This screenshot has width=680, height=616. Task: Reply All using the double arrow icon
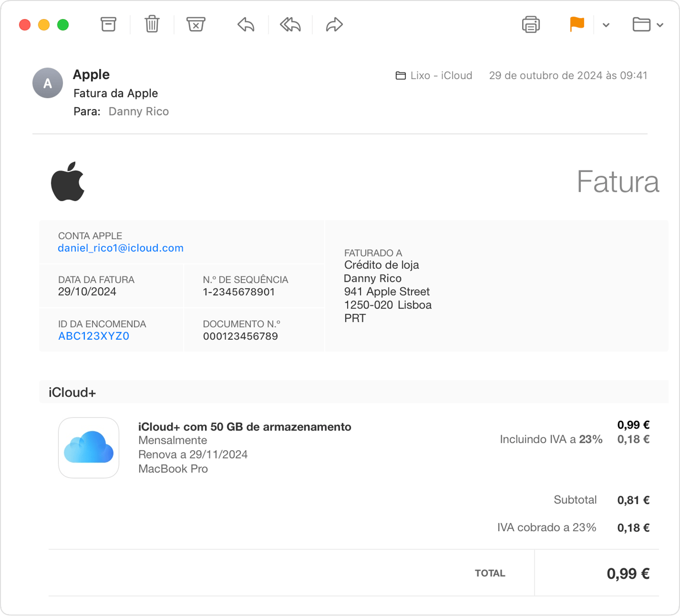pyautogui.click(x=290, y=25)
